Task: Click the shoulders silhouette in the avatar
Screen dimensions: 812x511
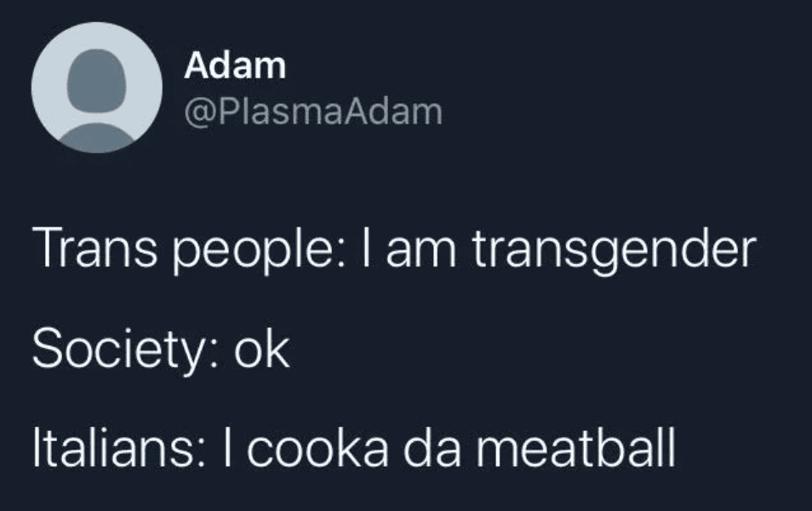Action: tap(97, 136)
